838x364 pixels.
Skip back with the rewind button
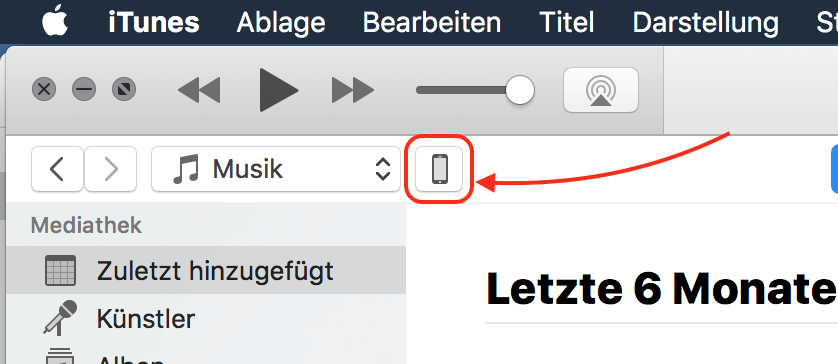pyautogui.click(x=199, y=90)
